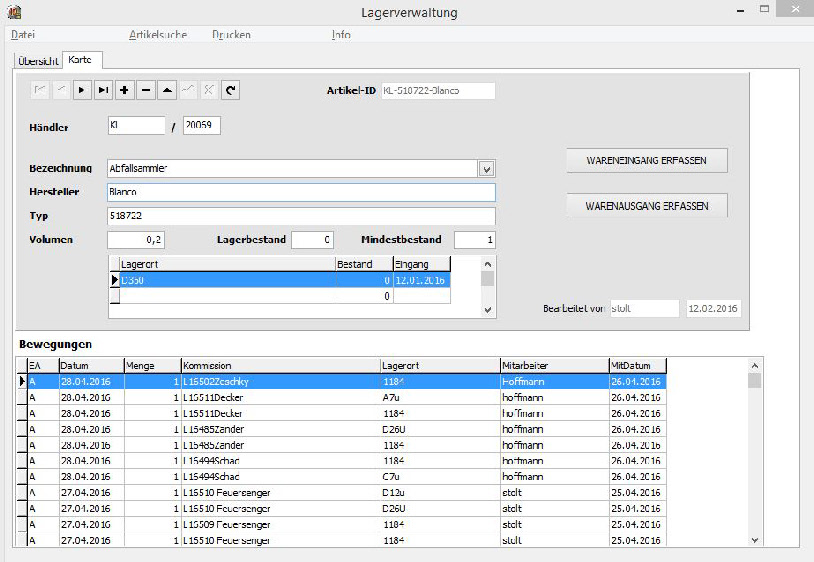Select L15485Zander row with Lagerort D26U
This screenshot has height=562, width=814.
point(342,429)
